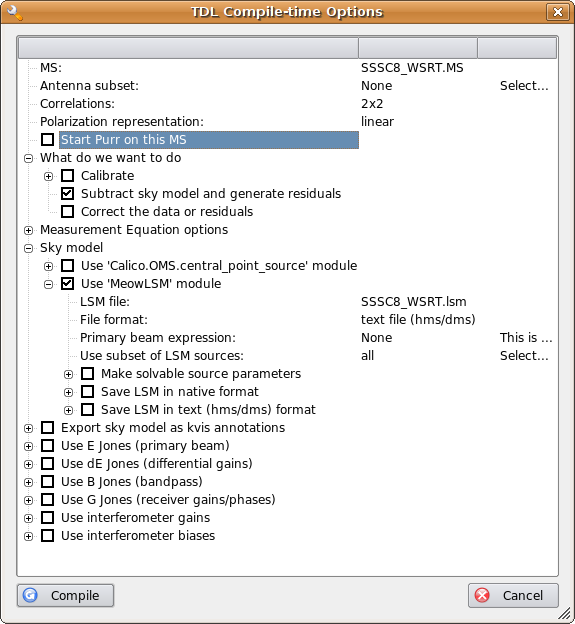
Task: Click the LSM file value SSSC8_WSRT.lsm
Action: tap(413, 302)
